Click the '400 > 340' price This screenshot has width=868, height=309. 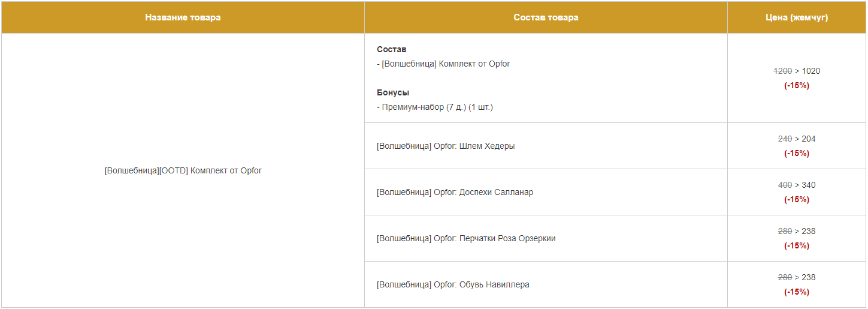[797, 185]
